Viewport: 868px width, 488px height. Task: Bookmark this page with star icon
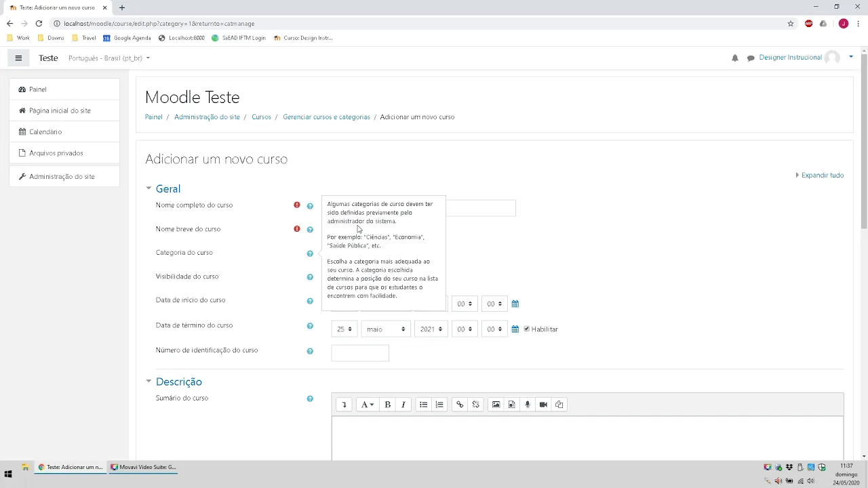pyautogui.click(x=791, y=24)
